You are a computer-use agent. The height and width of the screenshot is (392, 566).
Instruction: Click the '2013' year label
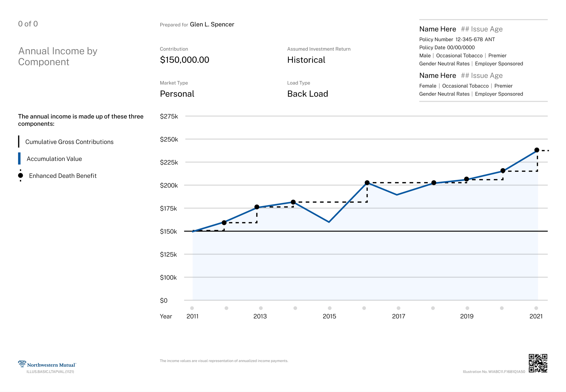click(260, 316)
